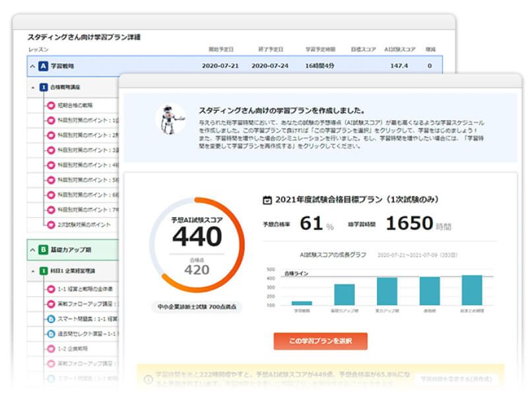Click the pink video icon for 短期合格の戦略
The height and width of the screenshot is (411, 532).
(x=51, y=106)
